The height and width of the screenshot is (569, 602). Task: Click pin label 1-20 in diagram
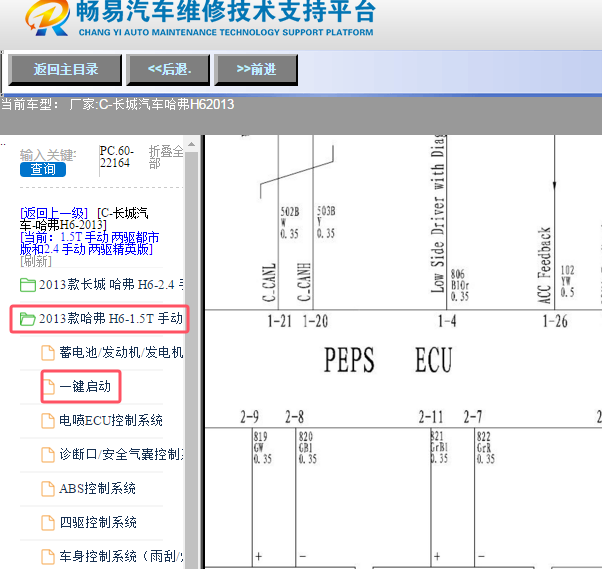click(x=315, y=321)
